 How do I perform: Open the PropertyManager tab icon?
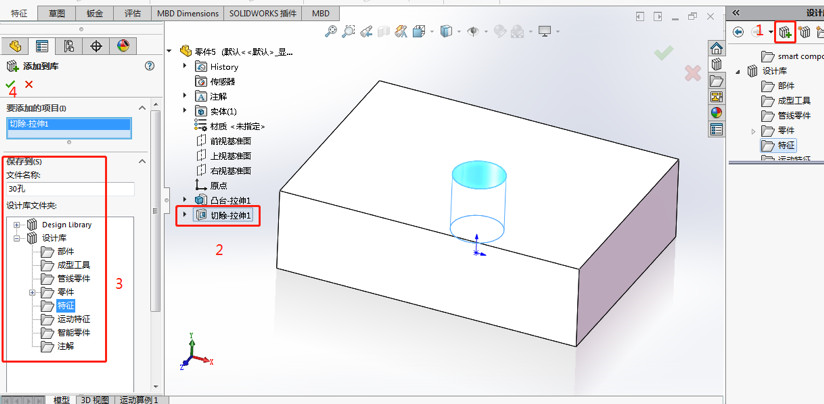[41, 46]
